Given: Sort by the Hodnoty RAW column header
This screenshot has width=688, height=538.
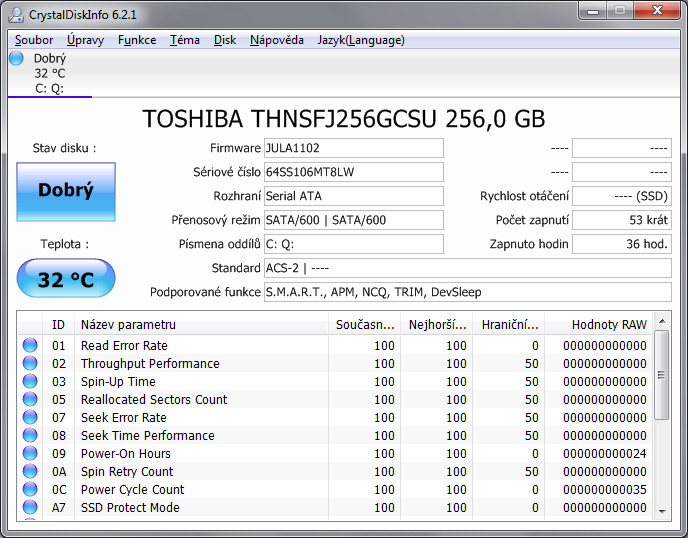Looking at the screenshot, I should 608,324.
